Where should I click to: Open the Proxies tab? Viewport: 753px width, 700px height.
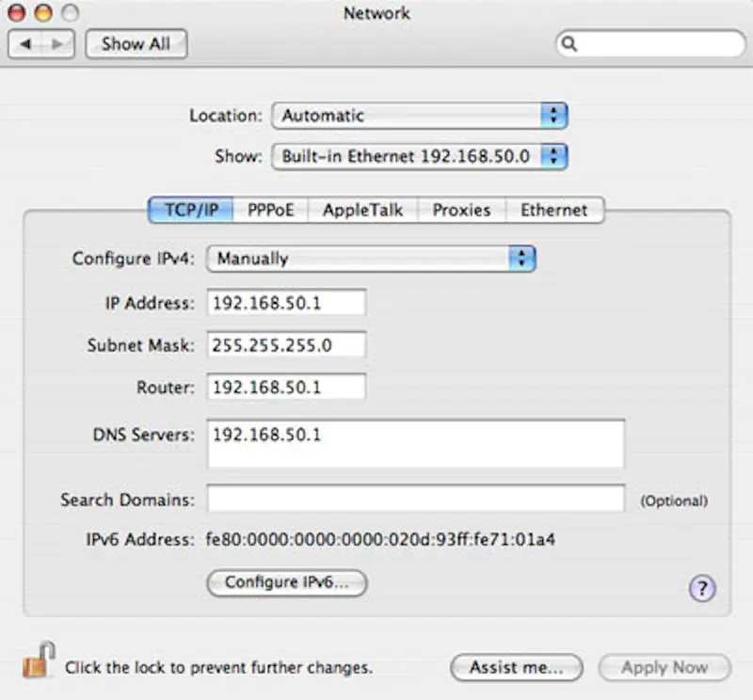pyautogui.click(x=460, y=210)
